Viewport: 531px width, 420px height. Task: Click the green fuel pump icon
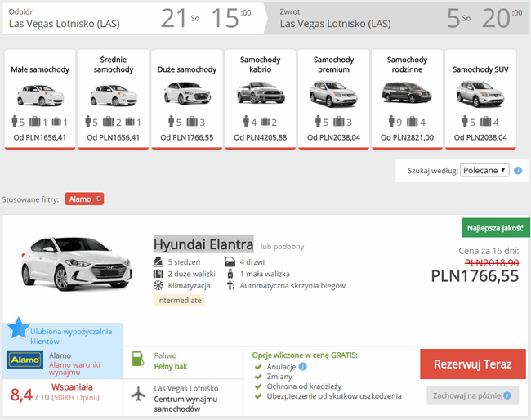[x=138, y=359]
